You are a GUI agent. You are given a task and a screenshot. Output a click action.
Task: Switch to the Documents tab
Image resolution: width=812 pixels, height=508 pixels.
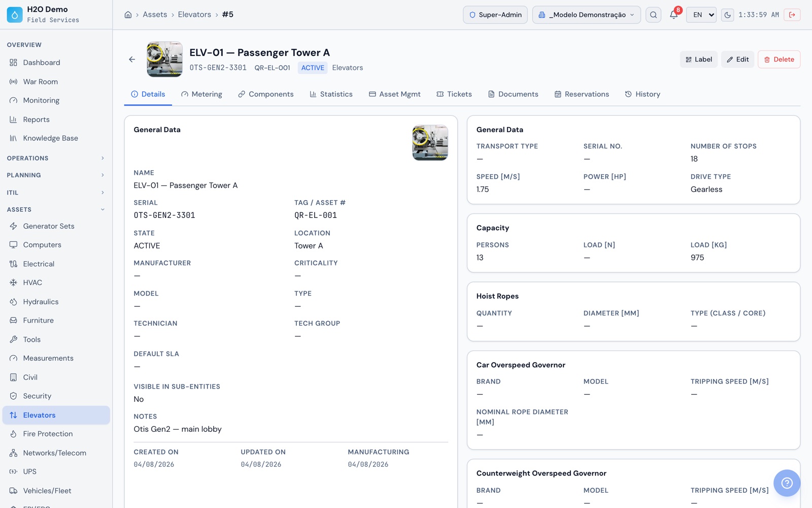[x=513, y=94]
